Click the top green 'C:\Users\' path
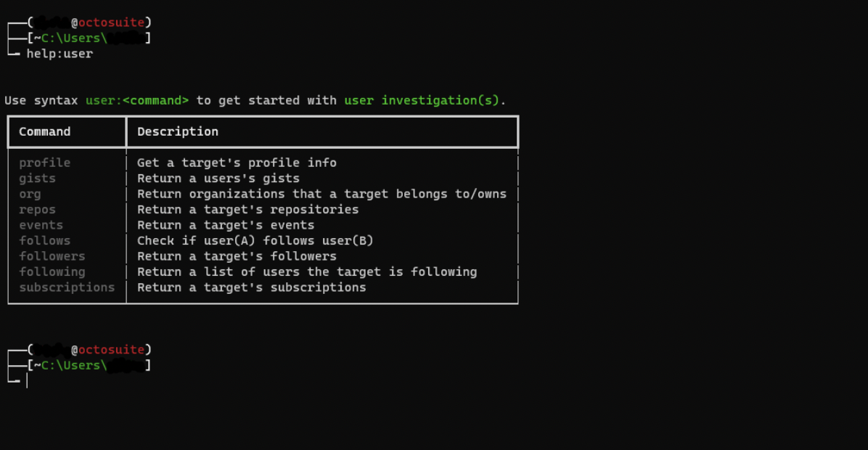The height and width of the screenshot is (450, 868). click(x=74, y=38)
